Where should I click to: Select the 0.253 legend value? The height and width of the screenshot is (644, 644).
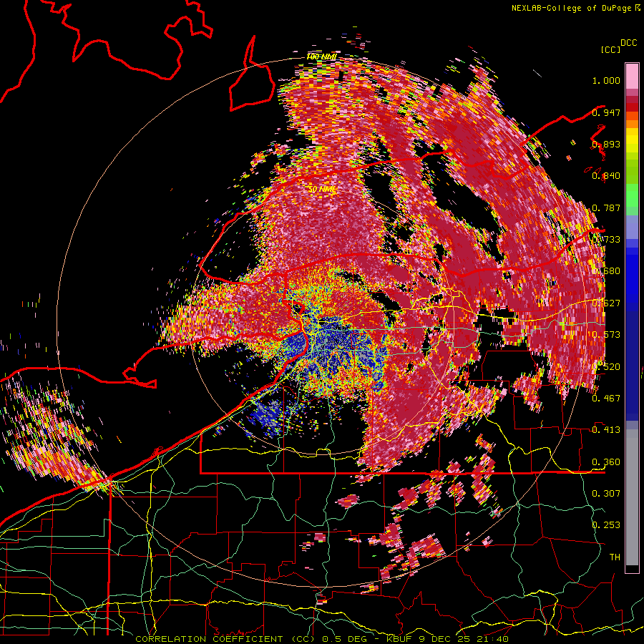[x=606, y=525]
